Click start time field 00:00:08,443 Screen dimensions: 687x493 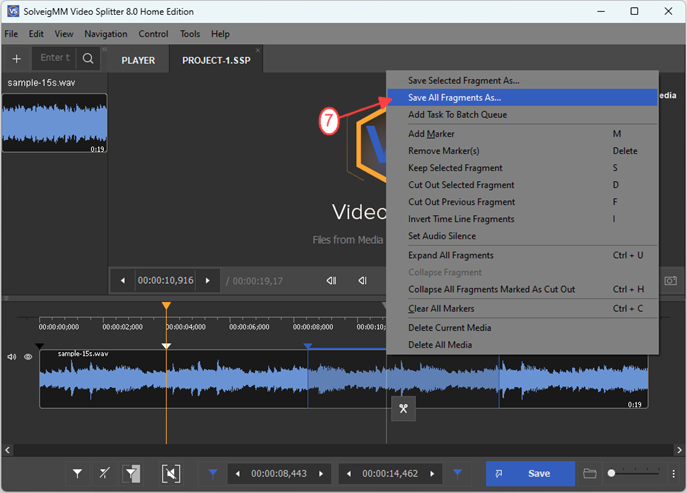point(279,473)
